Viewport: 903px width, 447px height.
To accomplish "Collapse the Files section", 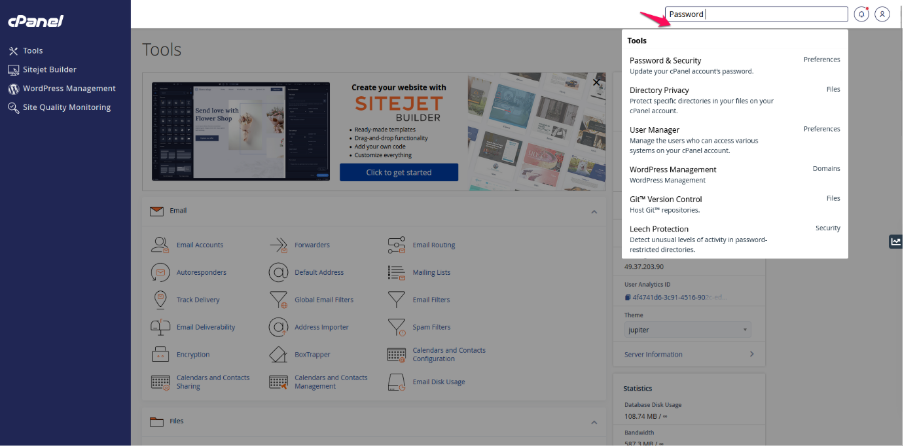I will click(x=594, y=422).
